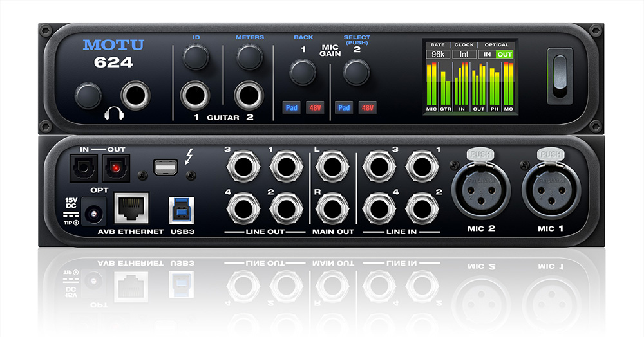Enable 48V phantom power for mic 2
The height and width of the screenshot is (337, 644).
(x=367, y=107)
